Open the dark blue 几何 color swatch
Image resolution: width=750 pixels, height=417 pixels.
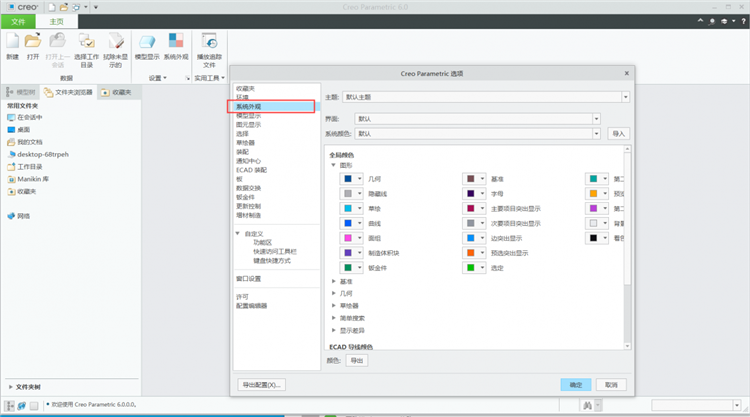351,179
